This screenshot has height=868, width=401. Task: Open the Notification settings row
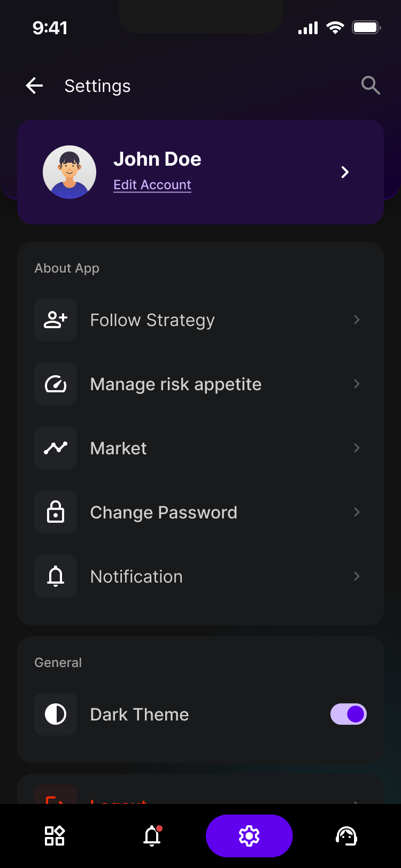coord(200,576)
